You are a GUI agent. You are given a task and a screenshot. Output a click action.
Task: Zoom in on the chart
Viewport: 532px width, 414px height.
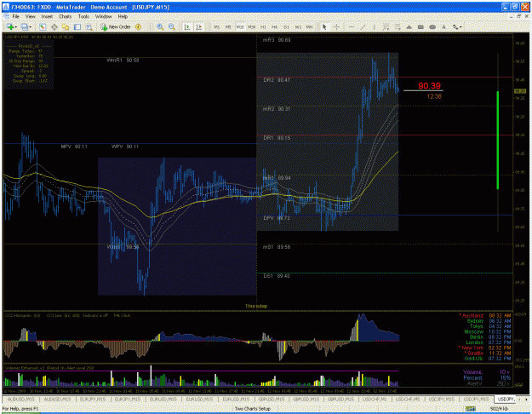pyautogui.click(x=160, y=26)
